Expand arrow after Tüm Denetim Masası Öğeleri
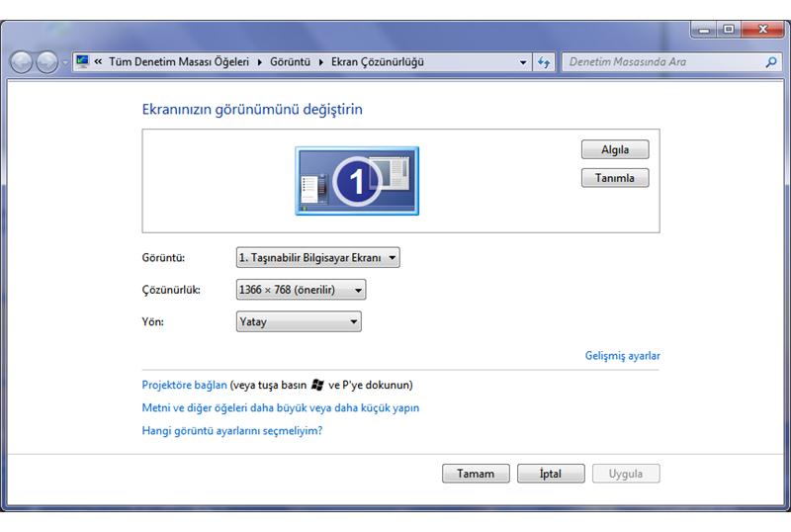 click(x=259, y=62)
